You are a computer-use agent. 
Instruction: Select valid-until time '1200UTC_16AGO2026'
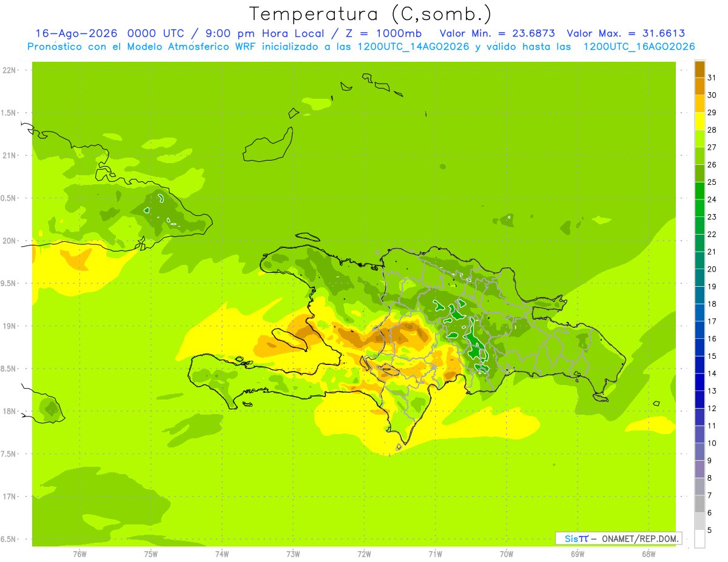point(639,47)
